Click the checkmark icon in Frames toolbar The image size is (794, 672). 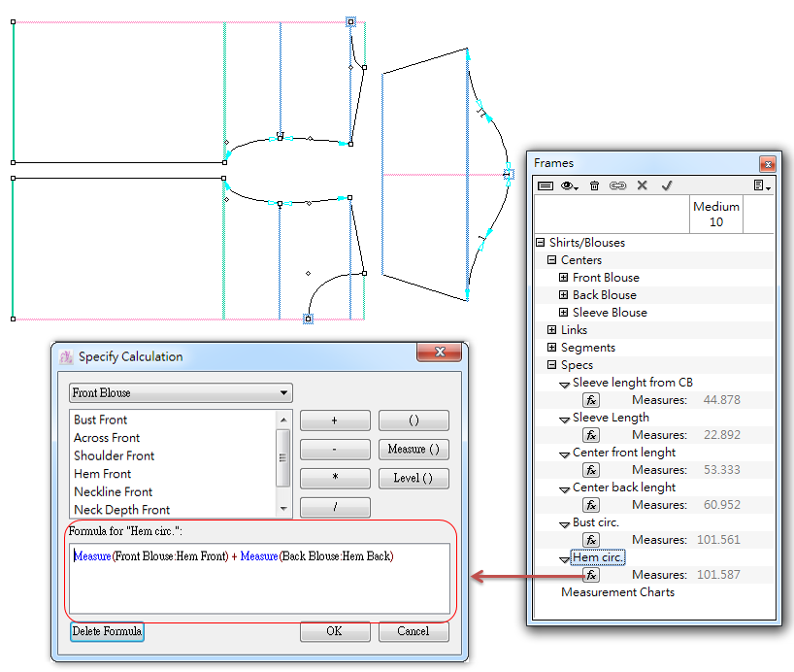667,185
